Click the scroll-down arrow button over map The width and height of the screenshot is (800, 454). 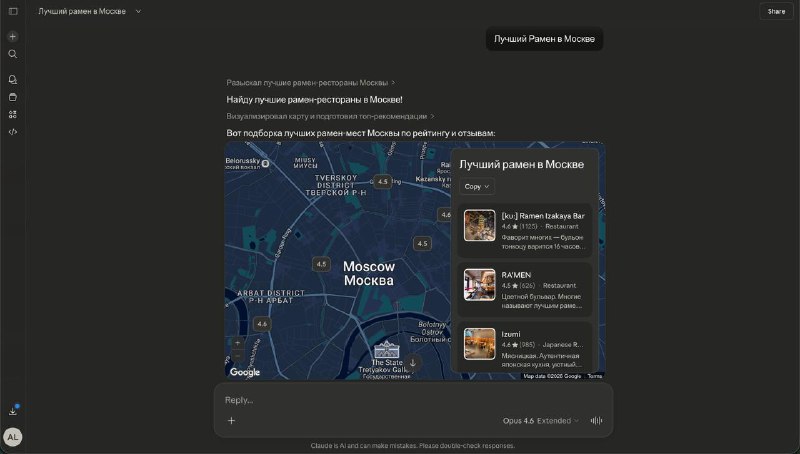click(x=413, y=362)
